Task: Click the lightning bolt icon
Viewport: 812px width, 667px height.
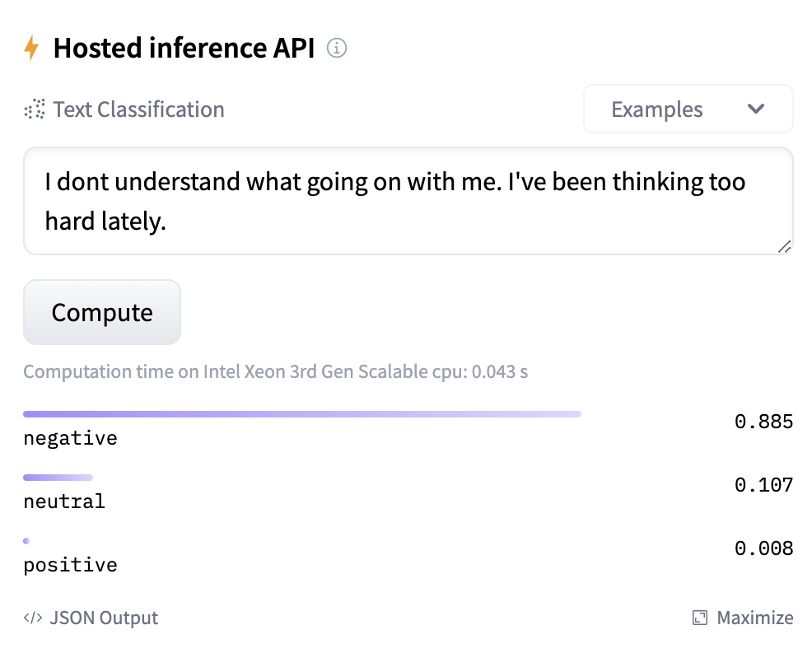Action: pyautogui.click(x=31, y=49)
